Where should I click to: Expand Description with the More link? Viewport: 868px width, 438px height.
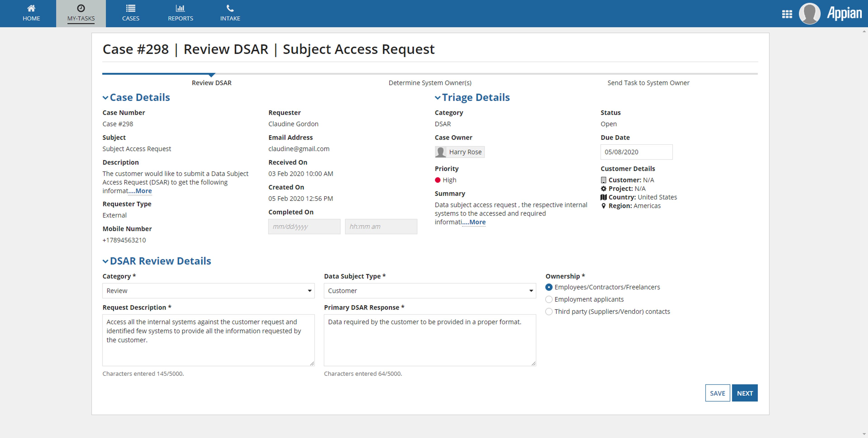tap(140, 191)
